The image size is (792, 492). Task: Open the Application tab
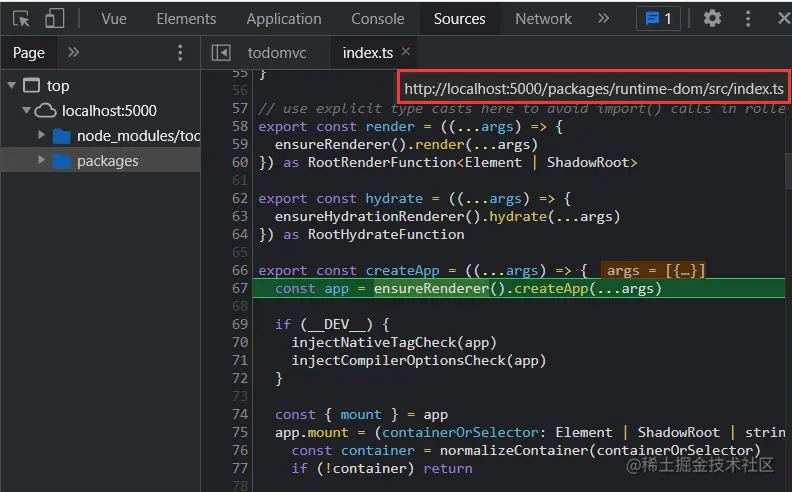point(284,19)
